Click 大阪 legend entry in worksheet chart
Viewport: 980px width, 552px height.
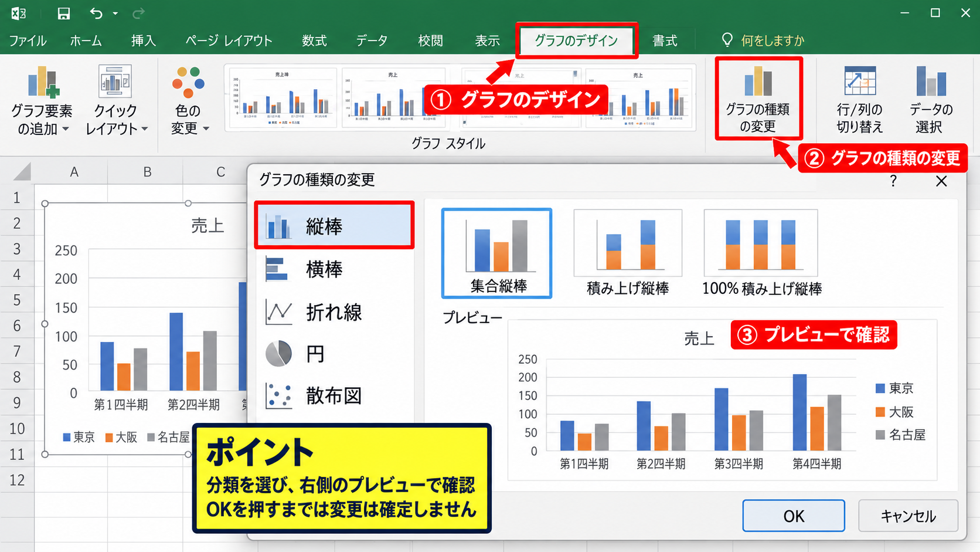[x=121, y=437]
